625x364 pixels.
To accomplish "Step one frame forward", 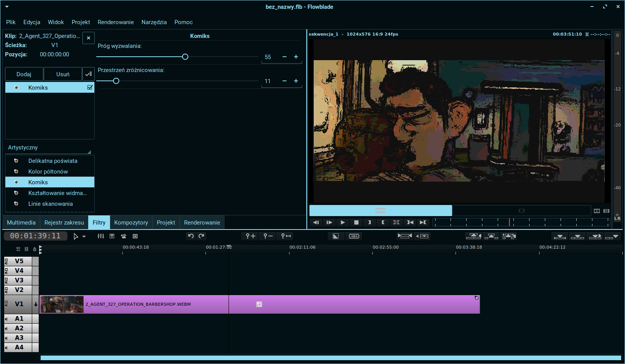I will pyautogui.click(x=329, y=222).
